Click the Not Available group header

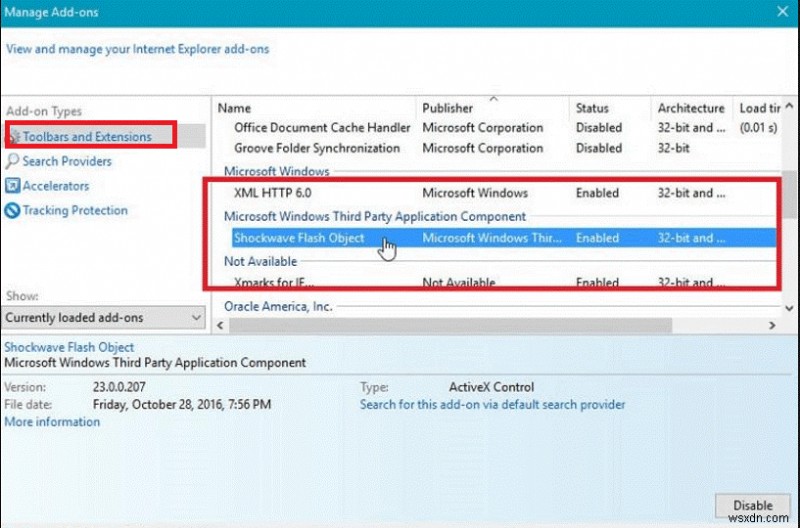click(260, 261)
